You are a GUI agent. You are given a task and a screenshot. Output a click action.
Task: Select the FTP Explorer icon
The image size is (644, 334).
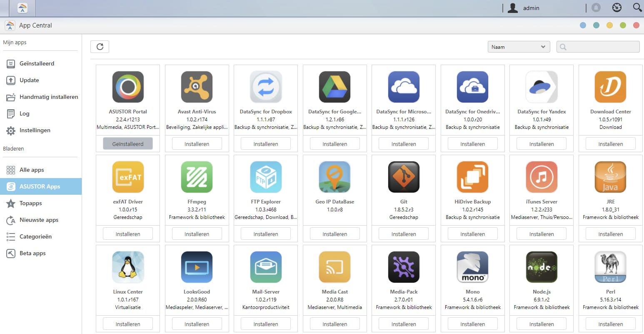tap(266, 177)
